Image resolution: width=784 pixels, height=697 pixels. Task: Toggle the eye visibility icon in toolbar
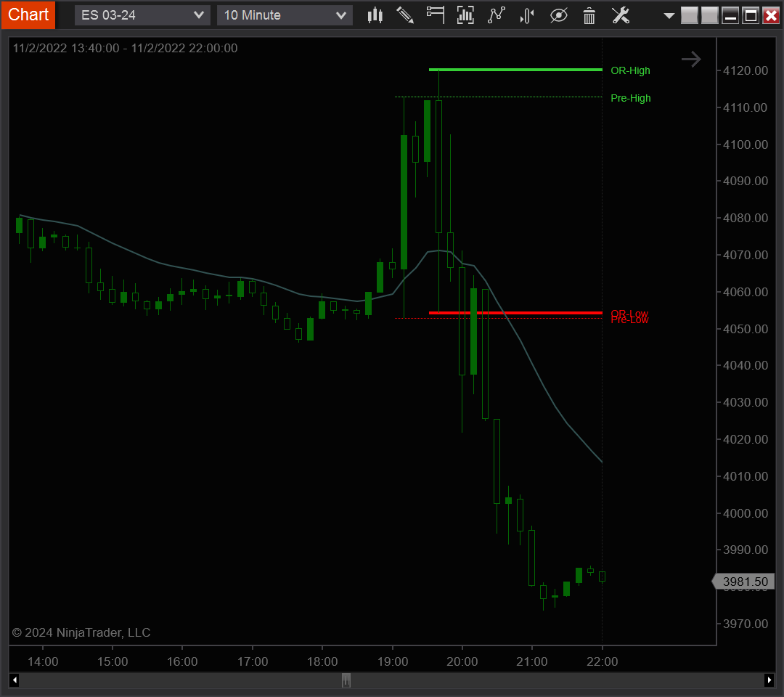558,15
